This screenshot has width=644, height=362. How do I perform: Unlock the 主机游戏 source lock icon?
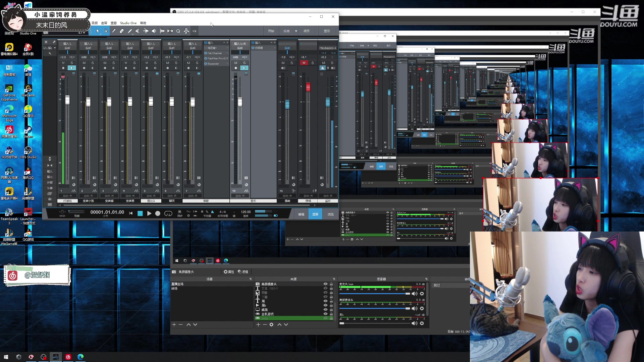pos(331,314)
